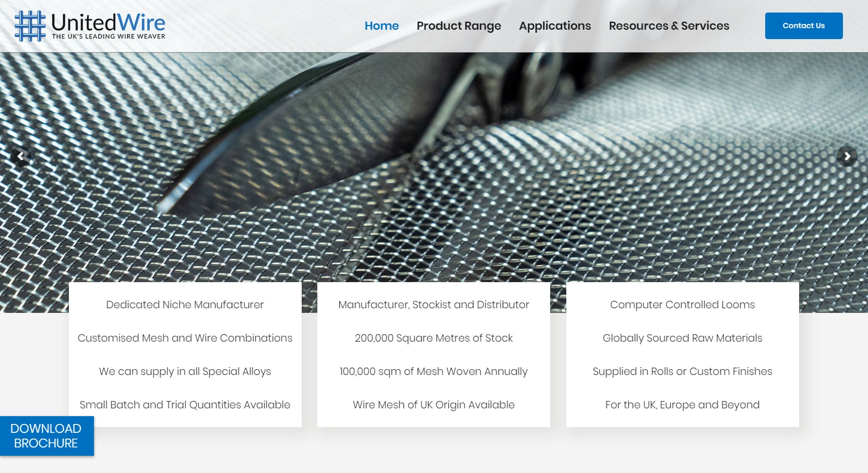Click 'THE UK'S LEADING WIRE WEAVER' tagline

point(109,37)
